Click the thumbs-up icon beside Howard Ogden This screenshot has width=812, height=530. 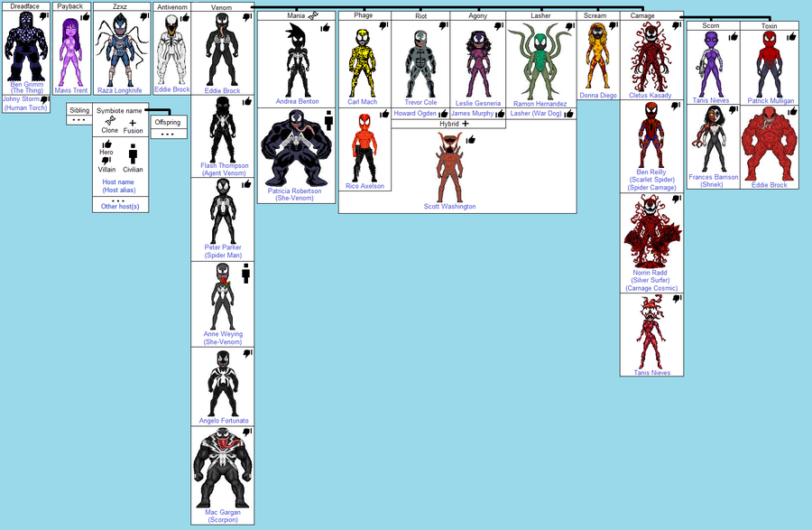point(443,114)
